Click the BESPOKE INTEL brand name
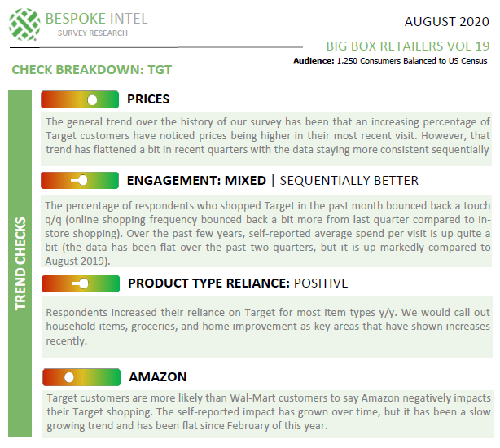The width and height of the screenshot is (500, 448). [x=97, y=19]
